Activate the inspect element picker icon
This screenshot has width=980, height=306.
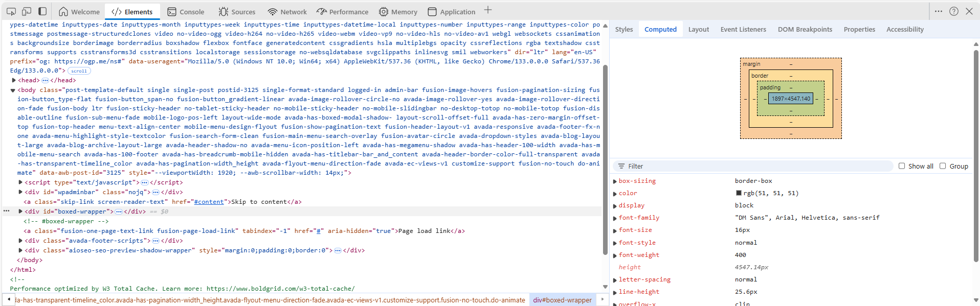(11, 11)
